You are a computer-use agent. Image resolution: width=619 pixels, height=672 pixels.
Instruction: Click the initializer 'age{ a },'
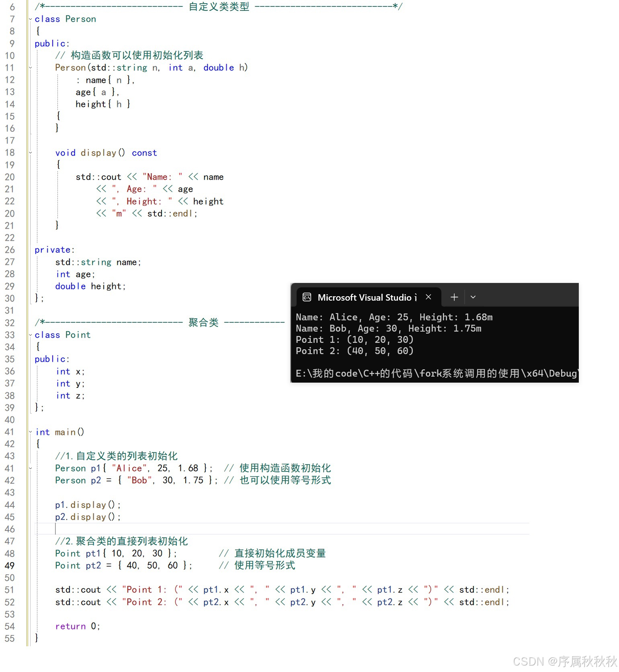tap(97, 92)
